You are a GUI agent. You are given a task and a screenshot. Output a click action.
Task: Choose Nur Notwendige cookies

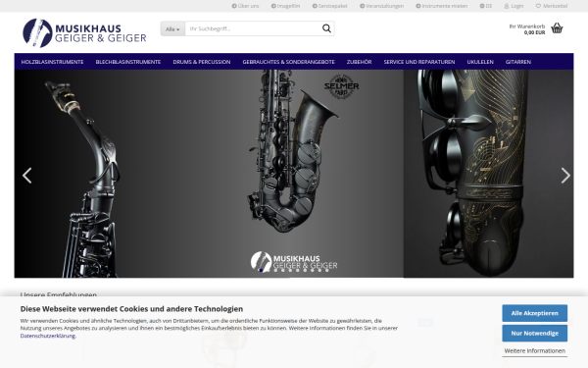coord(534,333)
